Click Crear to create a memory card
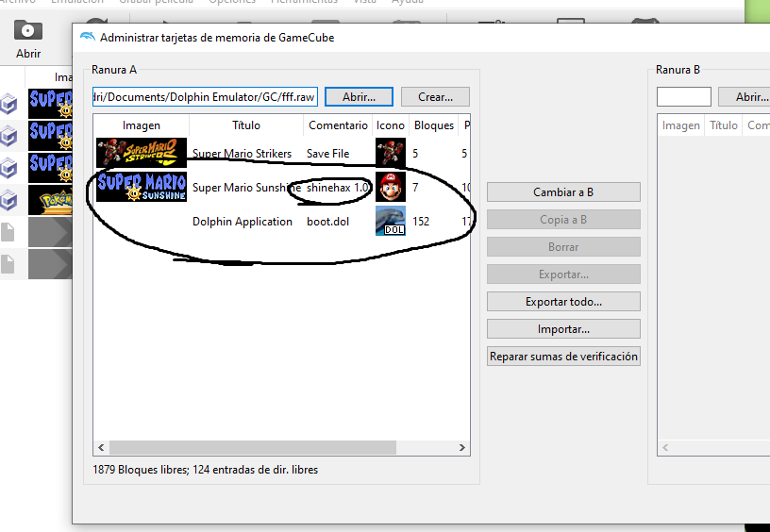 coord(435,96)
